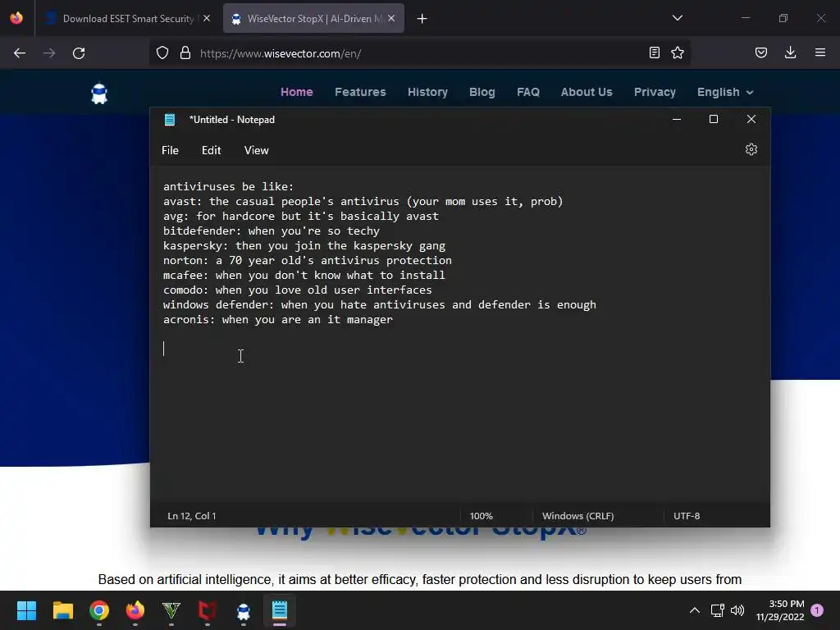Screen dimensions: 840x630
Task: Open McAfee red shield taskbar icon
Action: coord(208,610)
